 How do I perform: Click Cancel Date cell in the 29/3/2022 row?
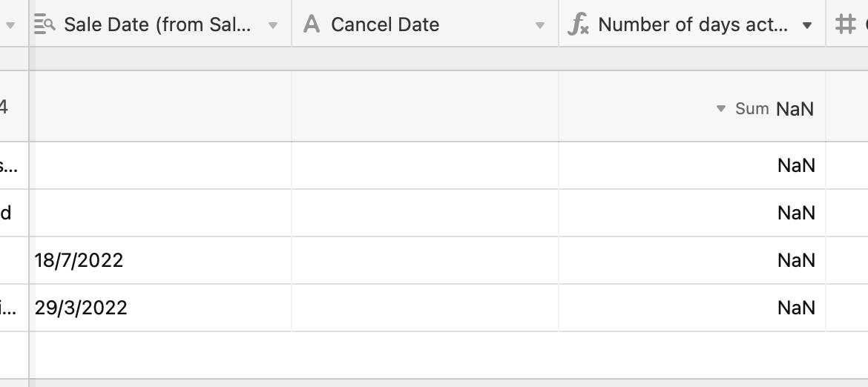pos(425,308)
